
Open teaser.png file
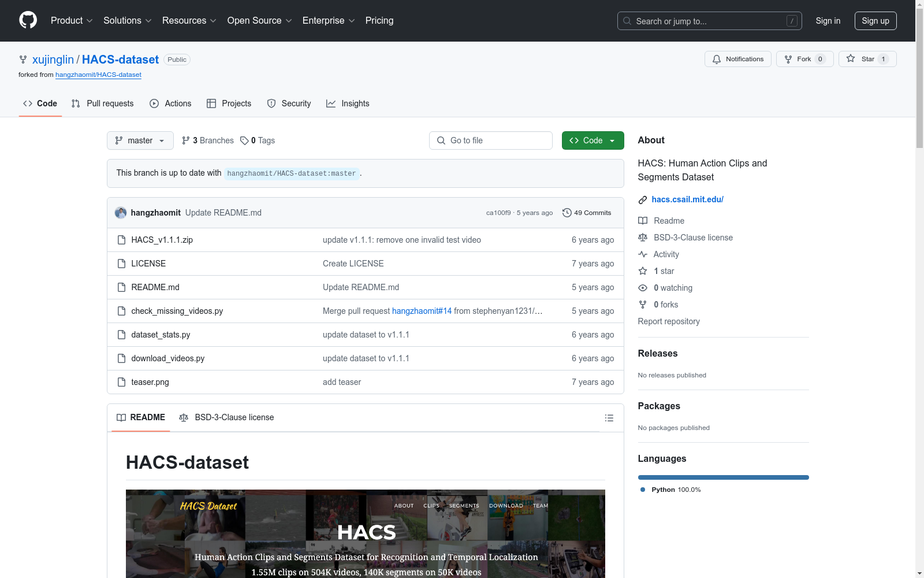point(150,382)
